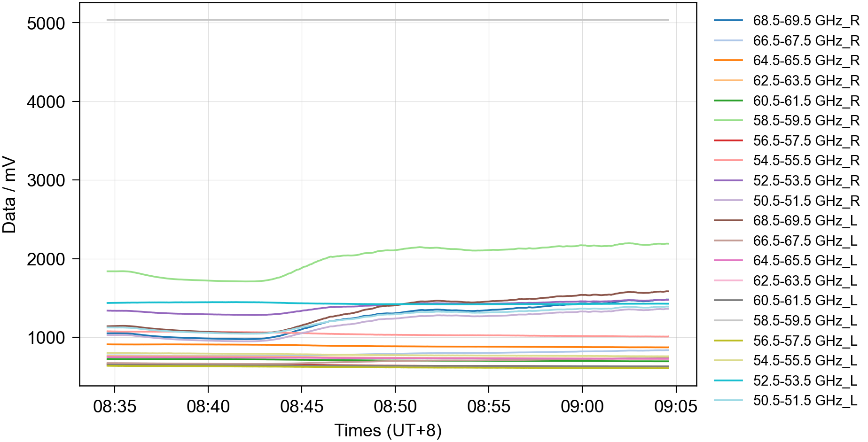Click the brown 68.5-69.5 GHz_L legend swatch

click(x=728, y=220)
